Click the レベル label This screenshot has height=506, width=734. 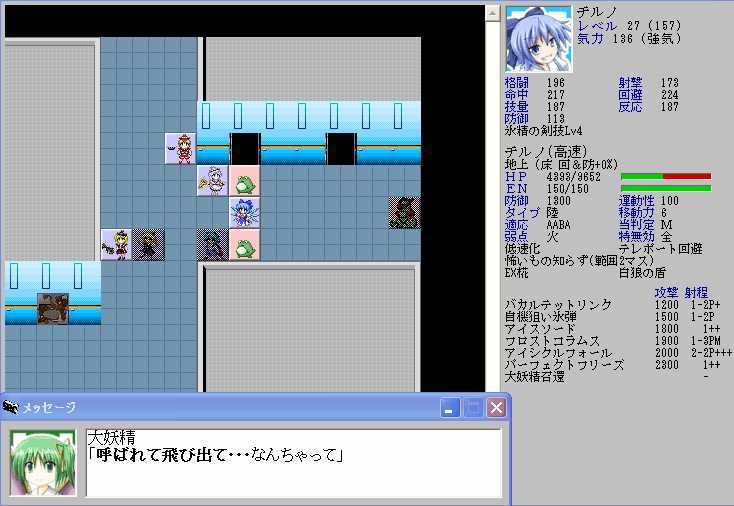tap(597, 26)
